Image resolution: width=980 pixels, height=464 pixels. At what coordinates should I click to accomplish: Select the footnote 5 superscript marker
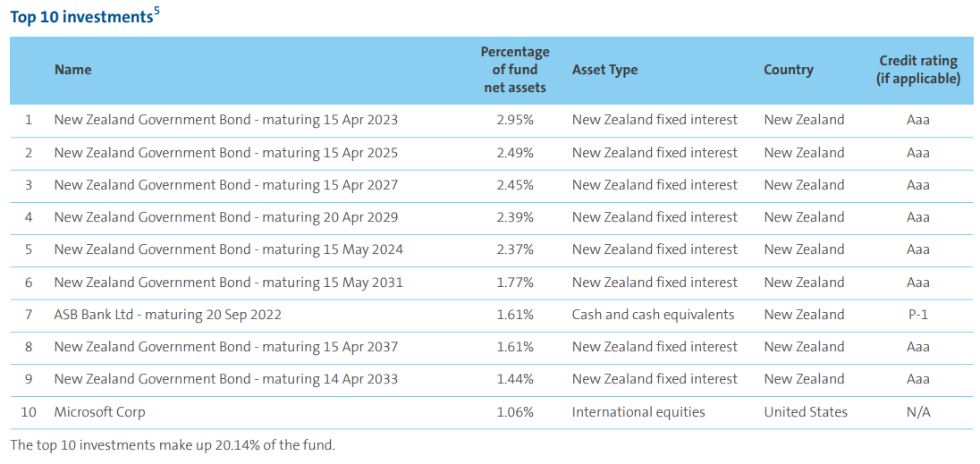coord(156,12)
